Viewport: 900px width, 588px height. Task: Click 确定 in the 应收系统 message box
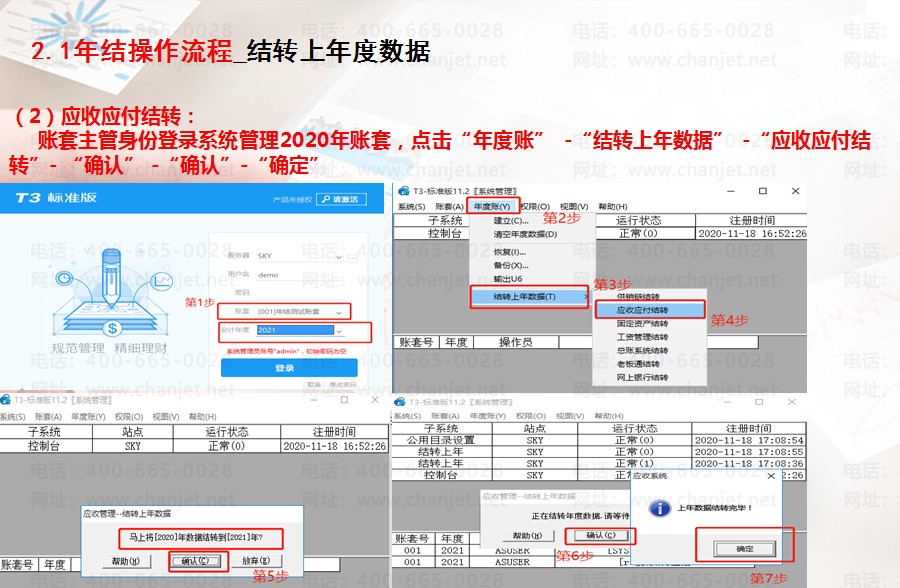pos(745,549)
